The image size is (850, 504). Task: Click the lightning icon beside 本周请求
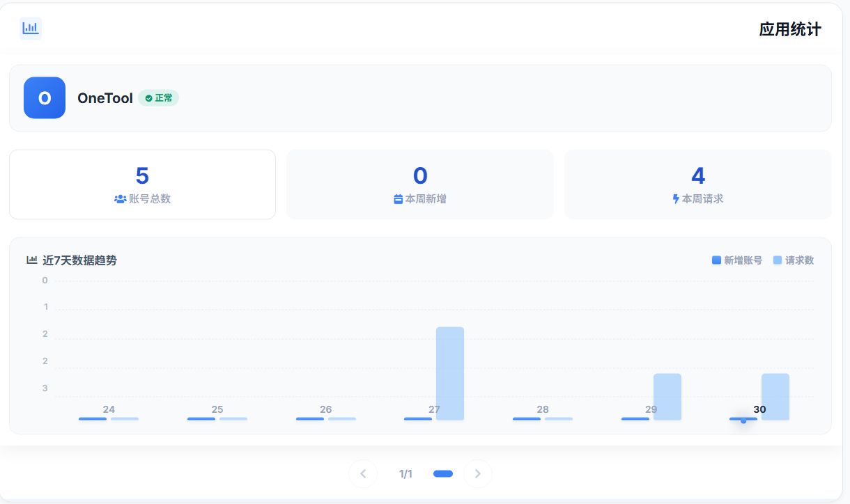tap(676, 199)
